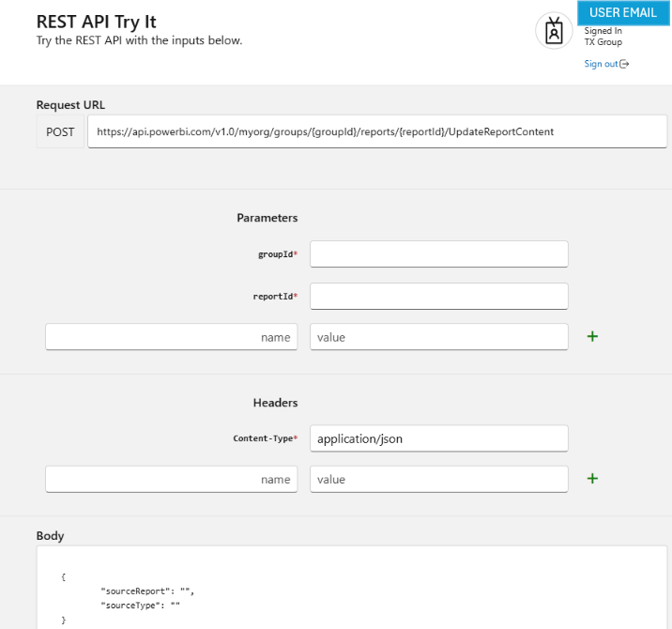Click the Parameters value input box
The image size is (672, 629).
point(438,337)
